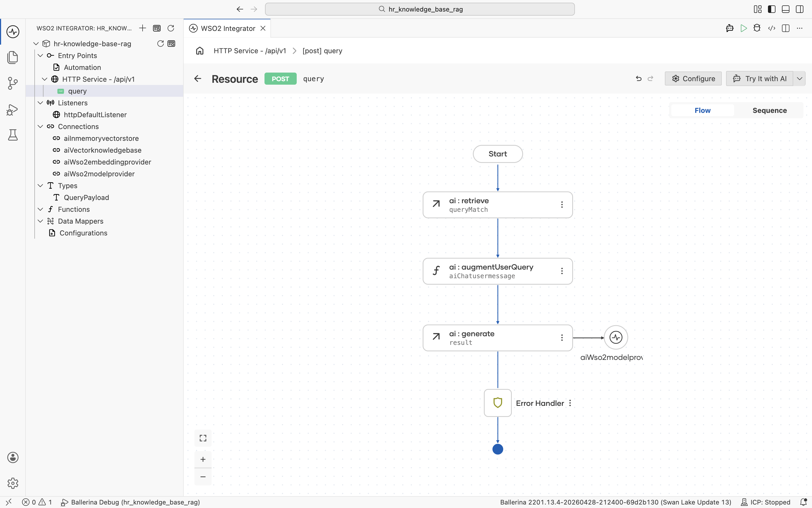Refresh the hr-knowledge-base-rag project row
812x508 pixels.
click(160, 44)
